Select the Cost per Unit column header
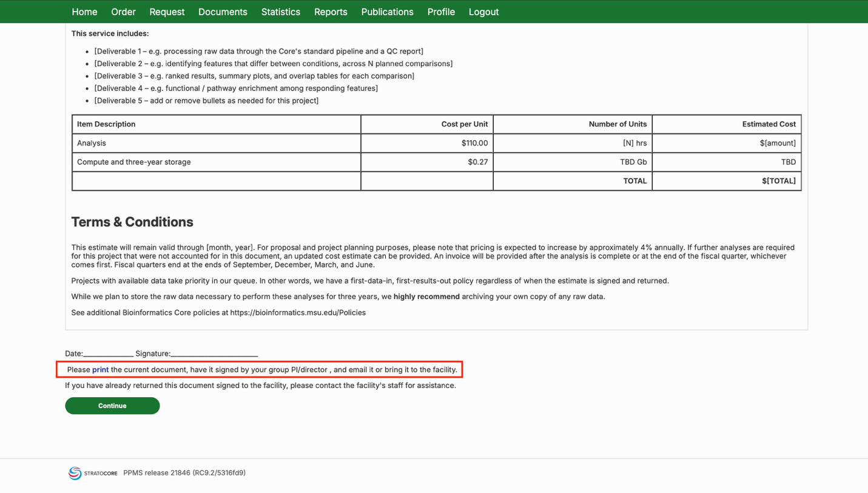Image resolution: width=868 pixels, height=493 pixels. click(427, 124)
